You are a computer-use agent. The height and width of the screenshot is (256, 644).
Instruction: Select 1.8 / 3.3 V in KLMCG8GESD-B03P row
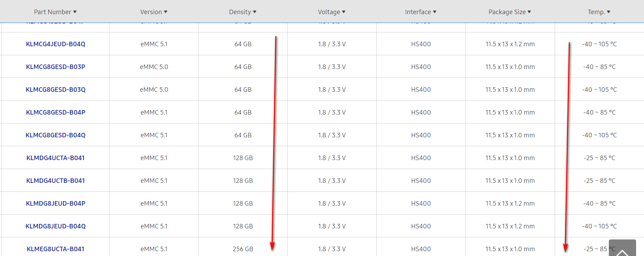click(x=332, y=67)
